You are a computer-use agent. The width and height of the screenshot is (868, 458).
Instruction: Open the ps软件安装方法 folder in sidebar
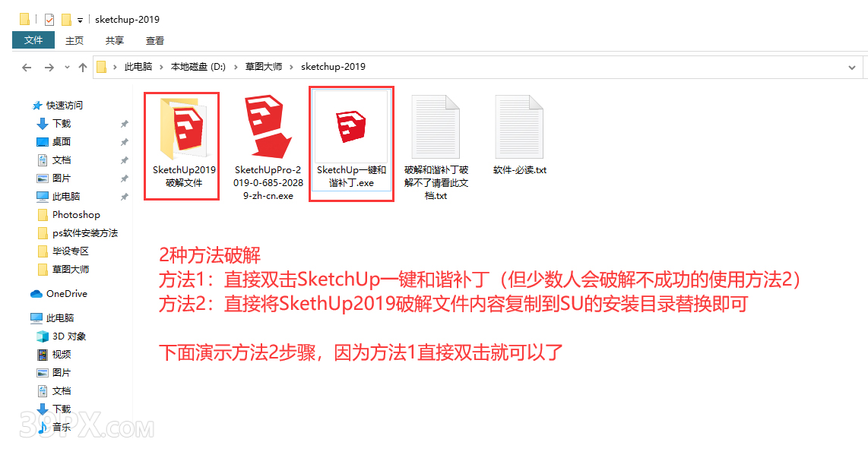[x=78, y=233]
